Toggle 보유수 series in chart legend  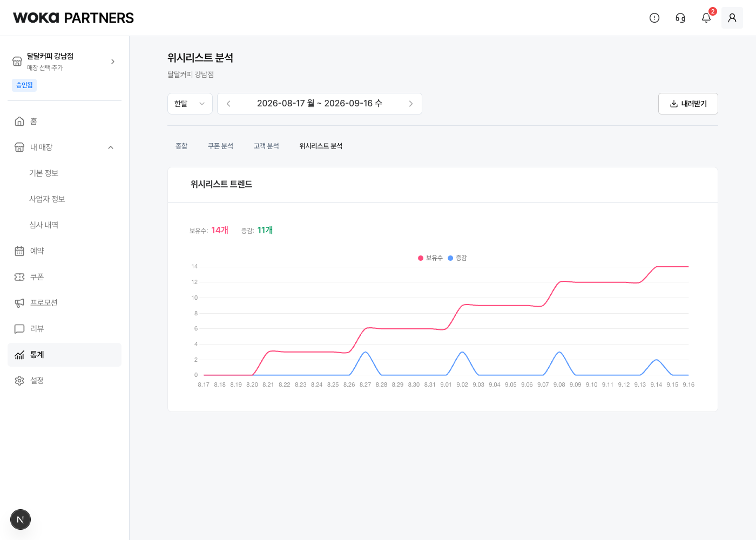coord(430,258)
